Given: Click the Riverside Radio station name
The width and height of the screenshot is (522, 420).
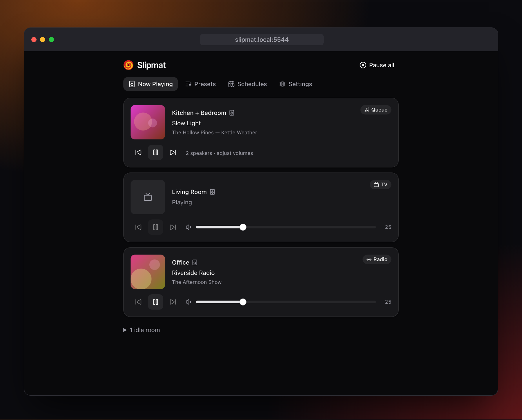Looking at the screenshot, I should point(193,273).
